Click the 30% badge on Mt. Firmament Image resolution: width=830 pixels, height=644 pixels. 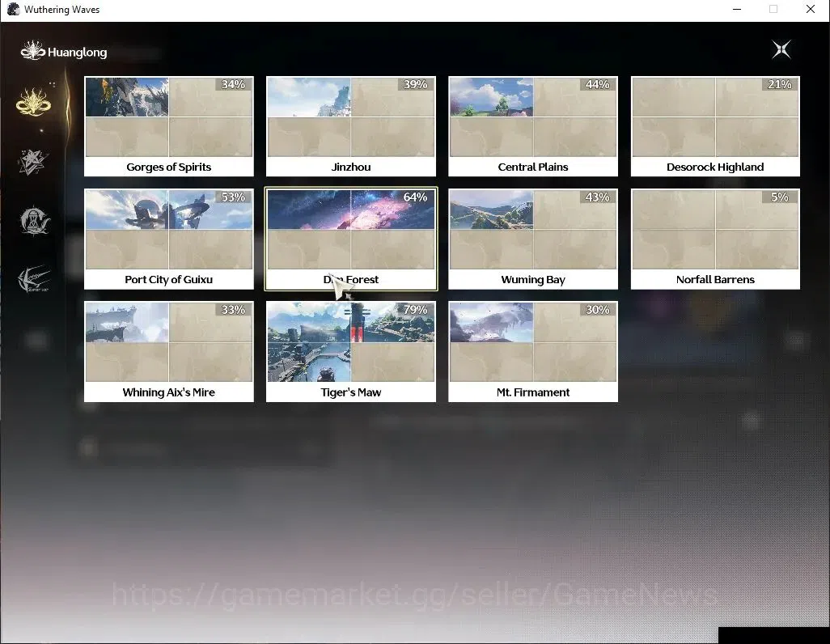598,310
